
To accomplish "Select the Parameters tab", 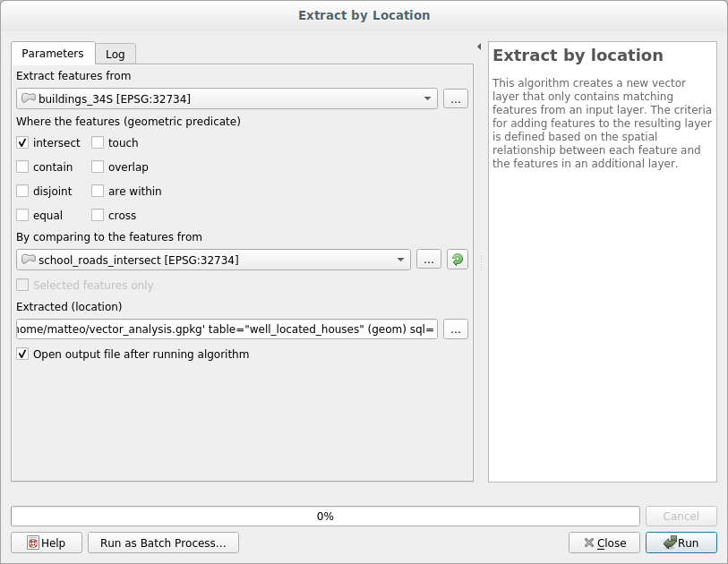I will click(x=53, y=54).
